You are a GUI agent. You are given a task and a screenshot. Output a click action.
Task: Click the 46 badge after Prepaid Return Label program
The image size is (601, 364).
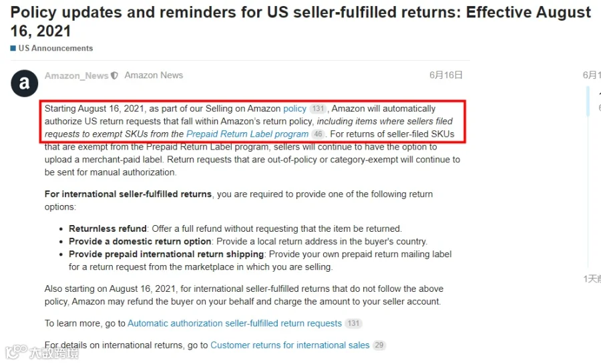coord(318,134)
